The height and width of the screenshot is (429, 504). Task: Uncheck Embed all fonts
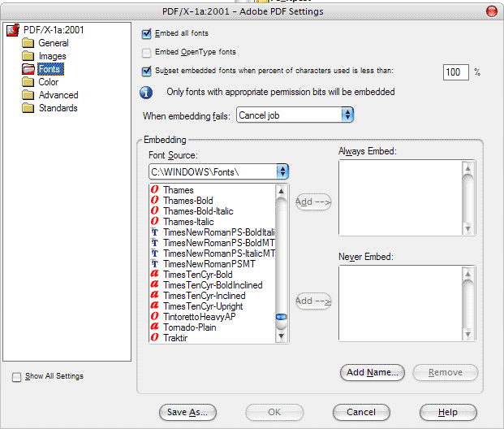pyautogui.click(x=147, y=34)
